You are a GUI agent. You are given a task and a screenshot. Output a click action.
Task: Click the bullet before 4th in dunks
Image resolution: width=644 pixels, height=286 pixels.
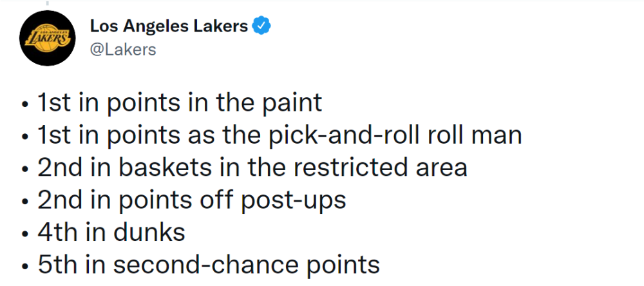point(26,234)
